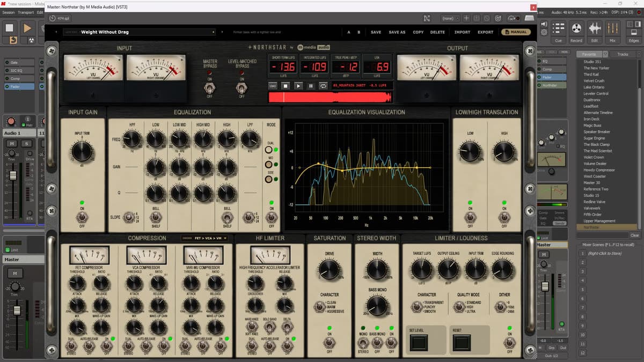Click the SAVE preset button
This screenshot has height=362, width=644.
(376, 32)
